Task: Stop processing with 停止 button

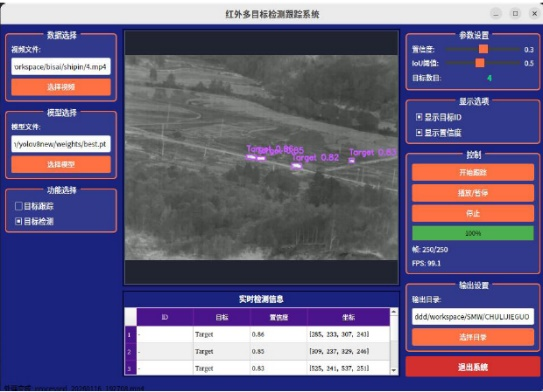Action: coord(473,213)
